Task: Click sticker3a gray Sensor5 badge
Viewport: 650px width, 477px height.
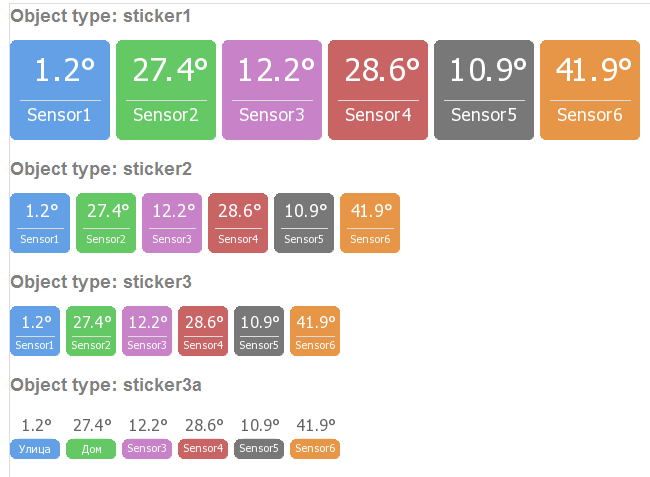Action: [259, 449]
